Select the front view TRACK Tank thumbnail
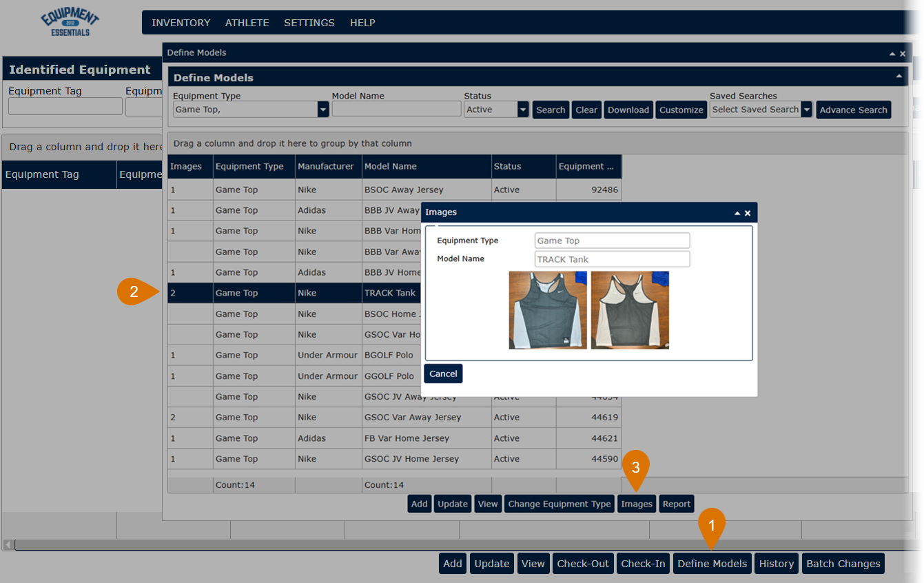Viewport: 924px width, 583px height. 548,310
